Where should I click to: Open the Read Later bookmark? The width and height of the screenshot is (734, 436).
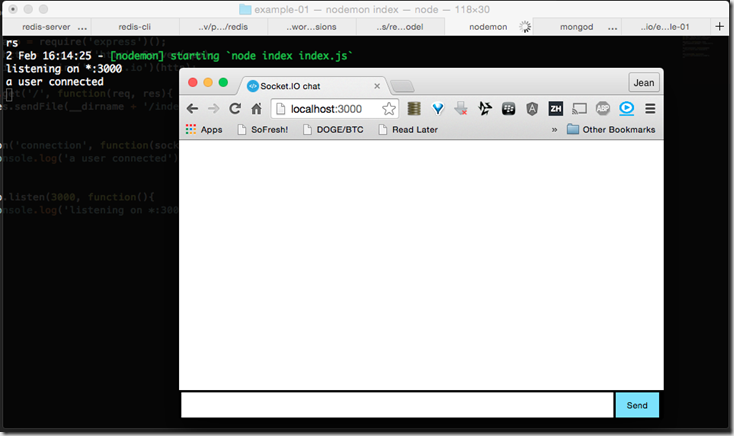[408, 130]
